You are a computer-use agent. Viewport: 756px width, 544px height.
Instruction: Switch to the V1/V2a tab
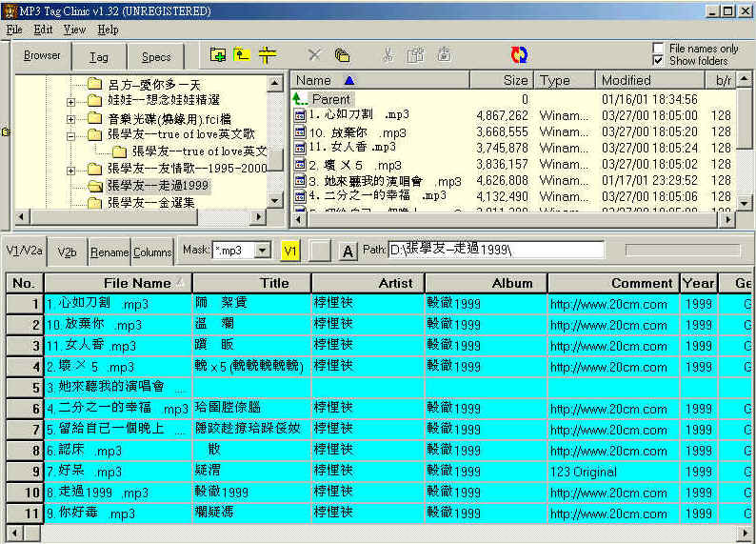(24, 251)
